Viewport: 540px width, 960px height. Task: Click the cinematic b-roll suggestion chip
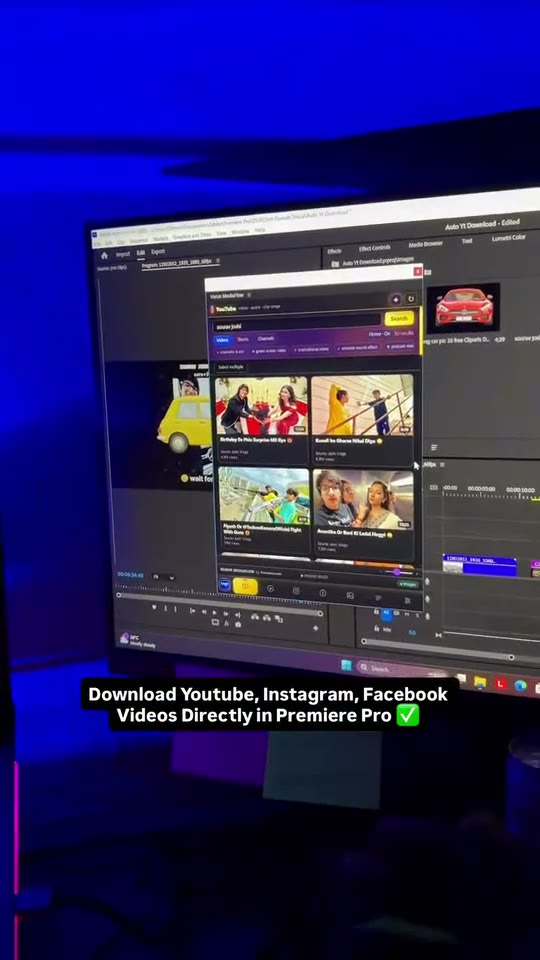coord(230,351)
